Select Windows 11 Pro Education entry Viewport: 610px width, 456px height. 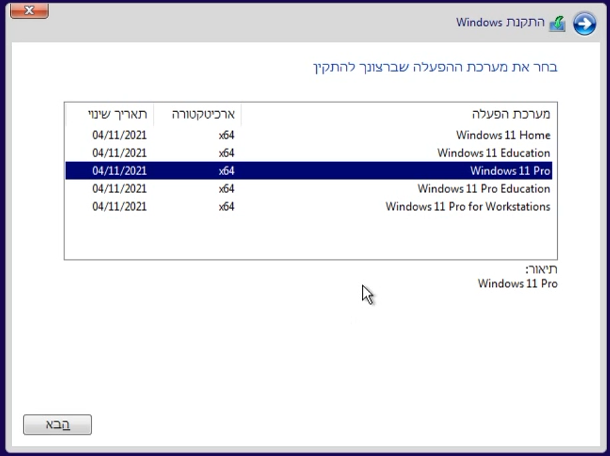(x=309, y=189)
